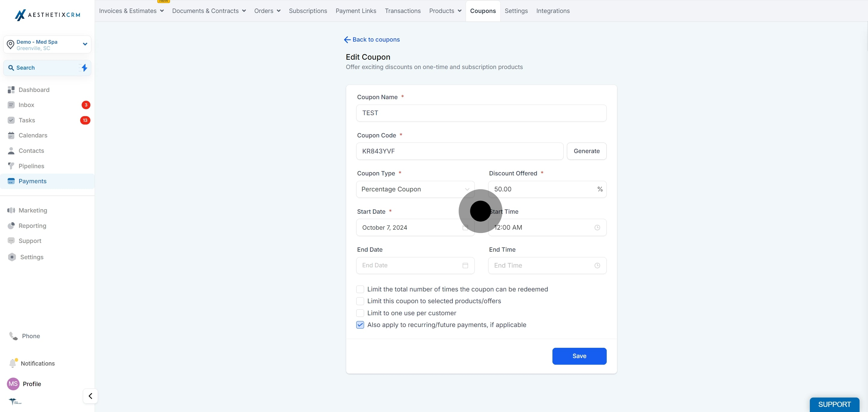Enable Limit the total number of redemptions checkbox
This screenshot has height=412, width=868.
[360, 289]
